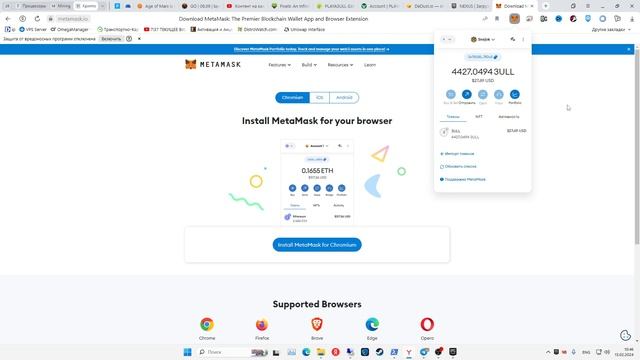Screen dimensions: 640x360
Task: Click the ENG language indicator
Action: point(586,352)
